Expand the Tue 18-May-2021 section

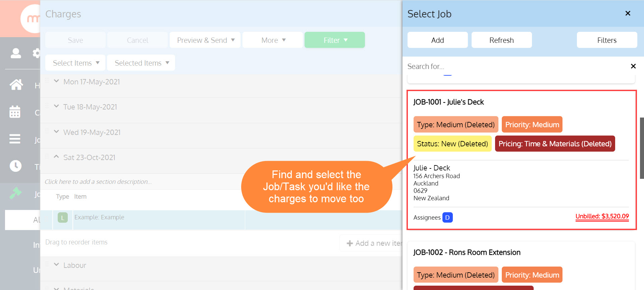pos(56,106)
